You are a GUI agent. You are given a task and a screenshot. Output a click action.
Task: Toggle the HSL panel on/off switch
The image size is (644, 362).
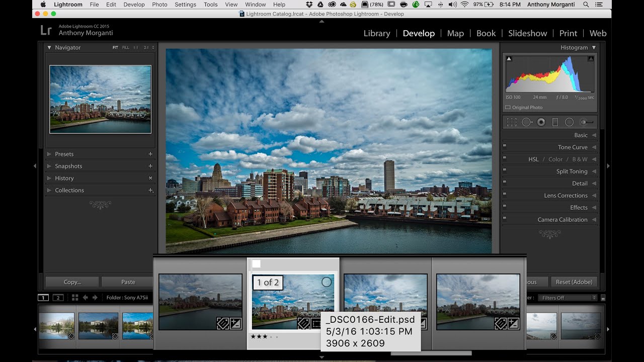pos(505,159)
